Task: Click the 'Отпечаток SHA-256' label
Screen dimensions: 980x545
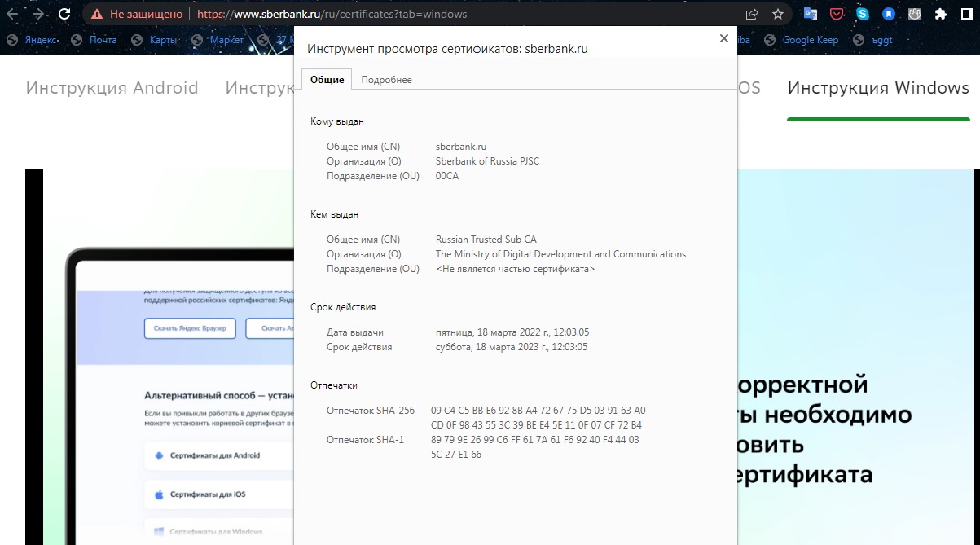Action: tap(371, 411)
